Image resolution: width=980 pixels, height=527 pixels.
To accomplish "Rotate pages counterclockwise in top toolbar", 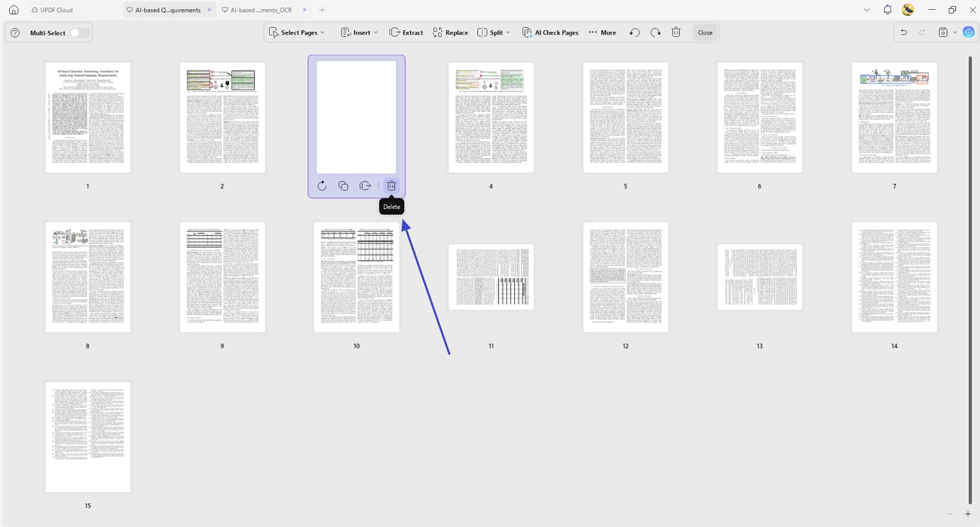I will click(635, 32).
